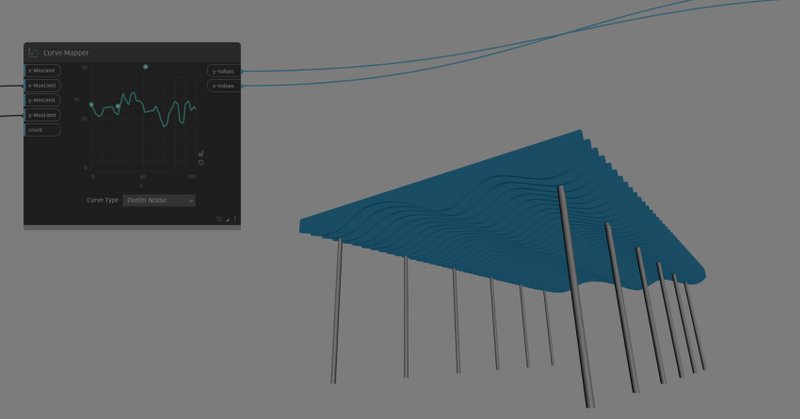Click the Curve Mapper node icon

[33, 53]
